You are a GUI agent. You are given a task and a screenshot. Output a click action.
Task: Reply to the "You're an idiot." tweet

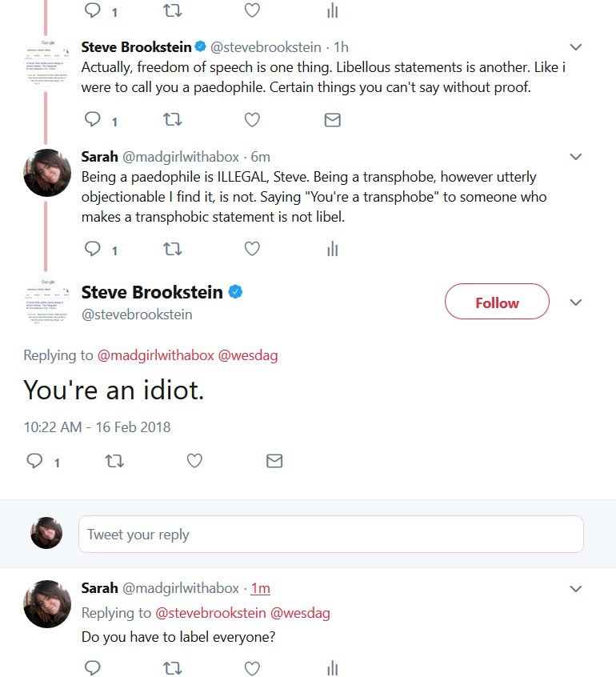pos(34,461)
